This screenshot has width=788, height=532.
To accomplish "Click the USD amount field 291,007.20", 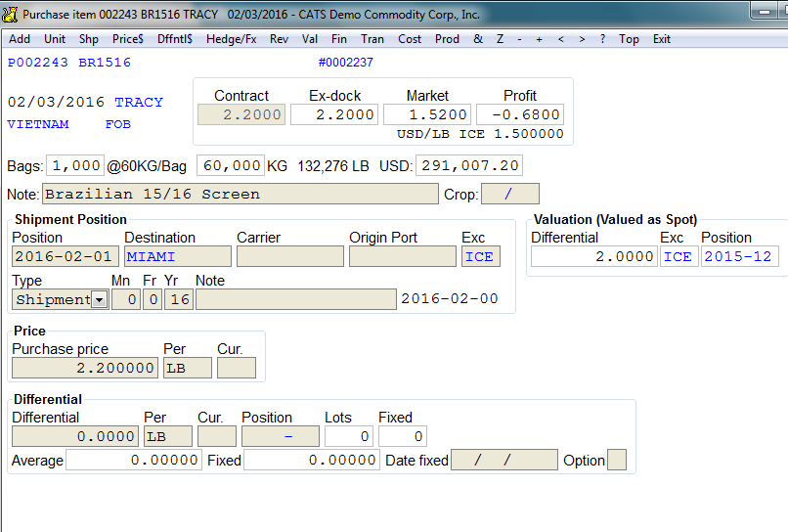I will (x=469, y=165).
